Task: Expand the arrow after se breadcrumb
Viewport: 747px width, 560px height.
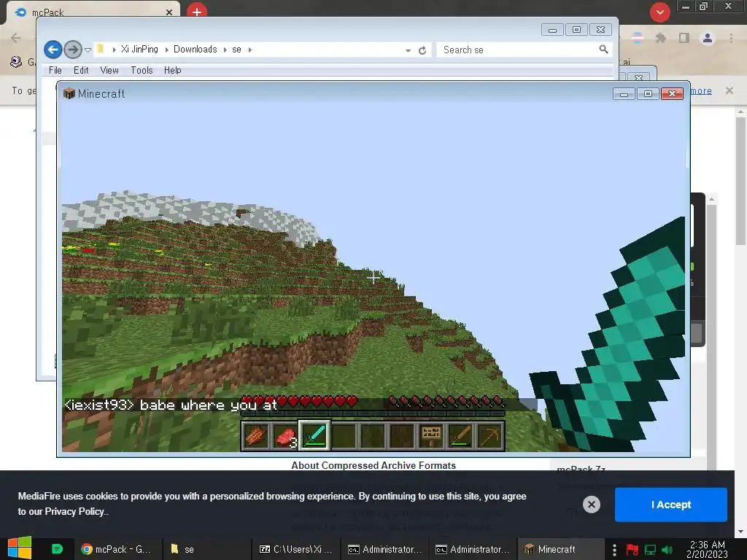Action: [x=250, y=50]
